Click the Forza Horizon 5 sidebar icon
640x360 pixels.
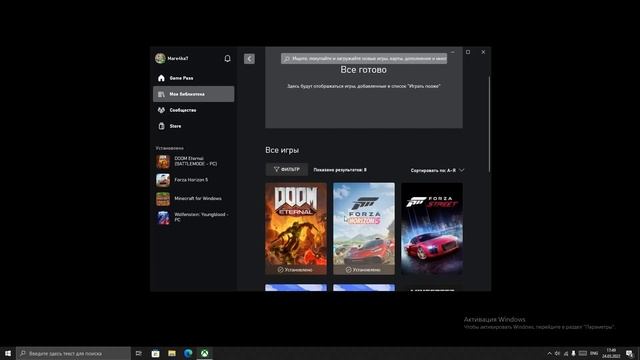pyautogui.click(x=163, y=180)
